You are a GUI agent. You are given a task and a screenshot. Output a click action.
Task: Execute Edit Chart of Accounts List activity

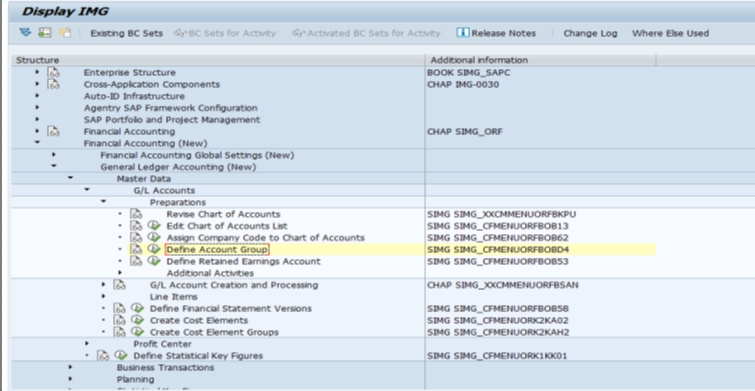[154, 225]
